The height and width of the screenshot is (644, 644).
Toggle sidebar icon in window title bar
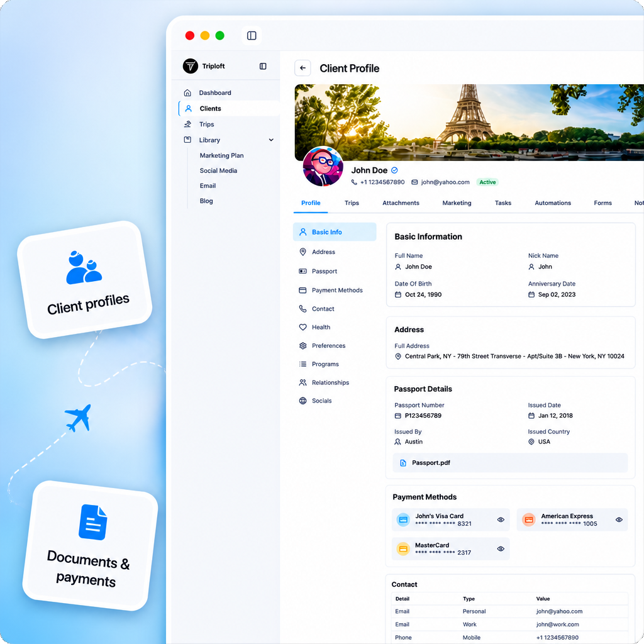(x=252, y=36)
